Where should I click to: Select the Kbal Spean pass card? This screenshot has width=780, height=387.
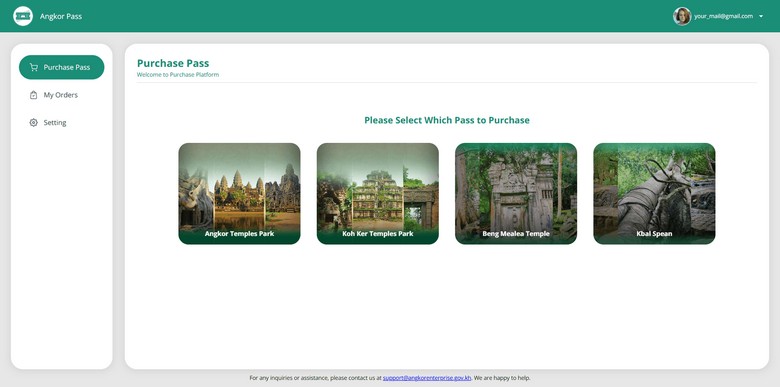(x=654, y=194)
